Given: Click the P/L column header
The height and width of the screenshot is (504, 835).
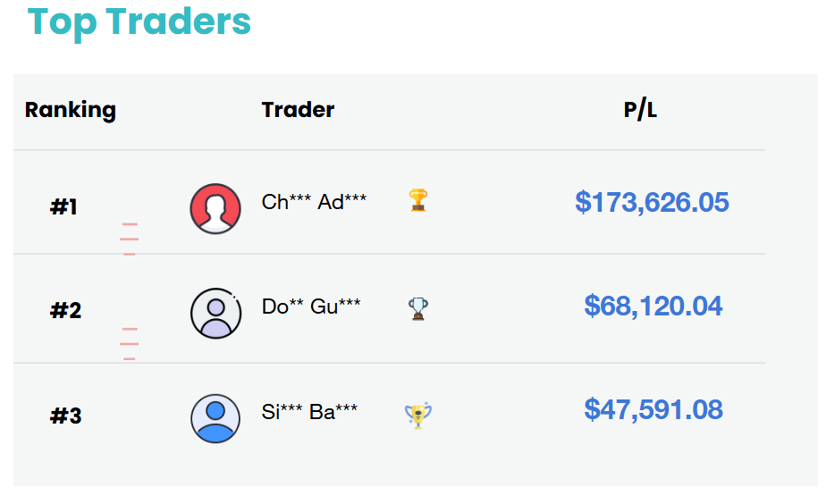Looking at the screenshot, I should point(640,110).
